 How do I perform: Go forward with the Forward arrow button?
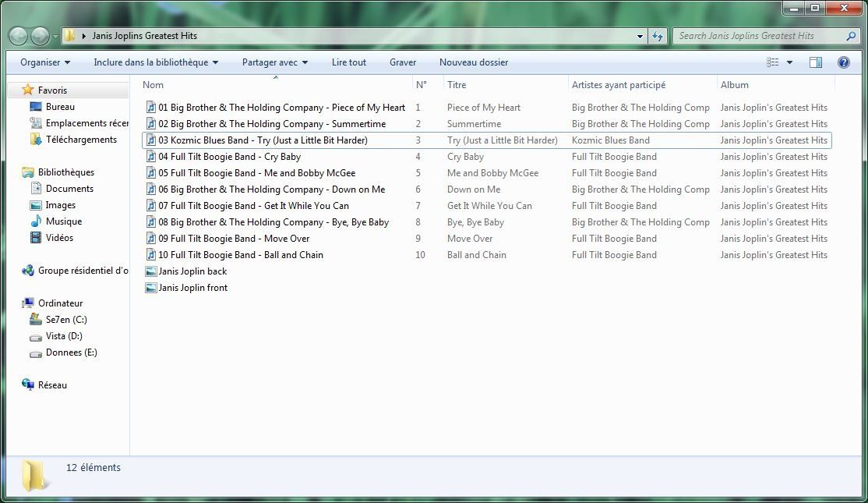(x=40, y=36)
